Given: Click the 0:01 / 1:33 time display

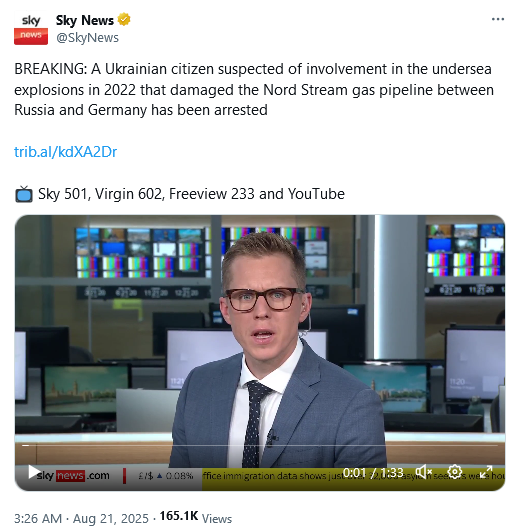Looking at the screenshot, I should coord(373,472).
